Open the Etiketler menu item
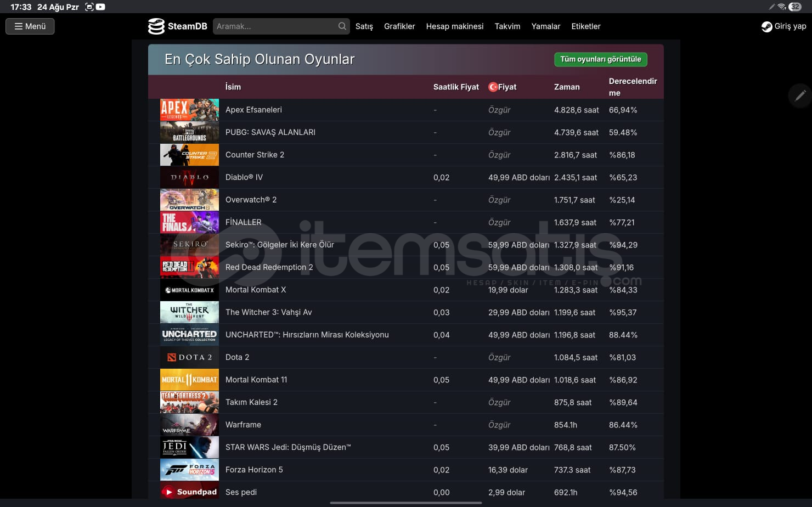812x507 pixels. pyautogui.click(x=586, y=26)
